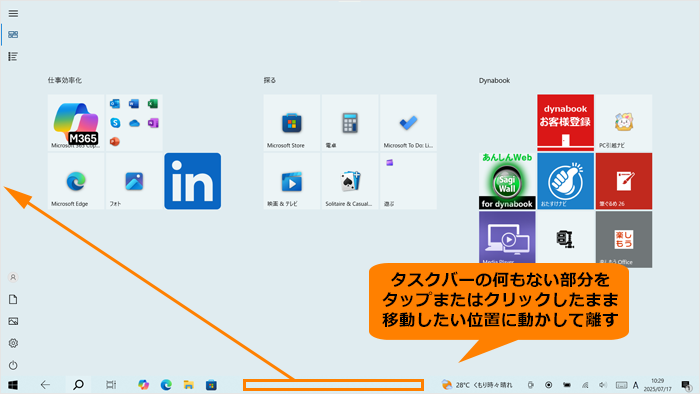
Task: Open the あんしんWeb Sagi Wall tile
Action: click(507, 181)
